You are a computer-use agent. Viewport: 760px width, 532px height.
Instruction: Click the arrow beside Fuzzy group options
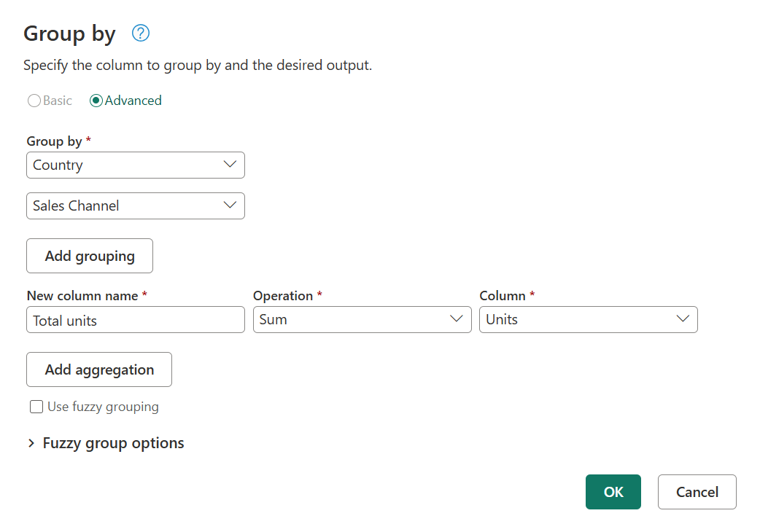tap(31, 442)
